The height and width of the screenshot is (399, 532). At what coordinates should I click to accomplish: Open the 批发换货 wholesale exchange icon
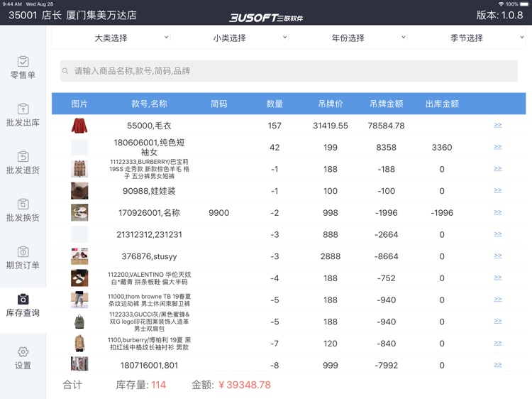tap(23, 204)
